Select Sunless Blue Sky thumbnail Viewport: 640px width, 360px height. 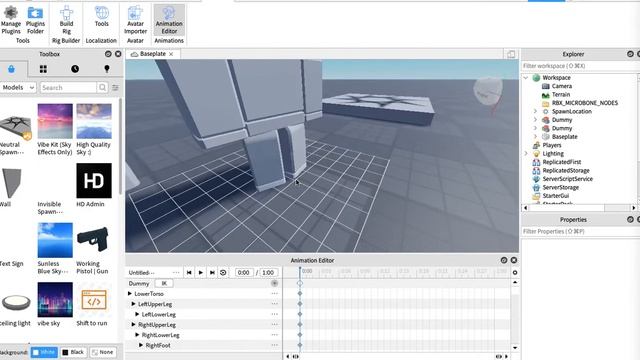tap(55, 240)
